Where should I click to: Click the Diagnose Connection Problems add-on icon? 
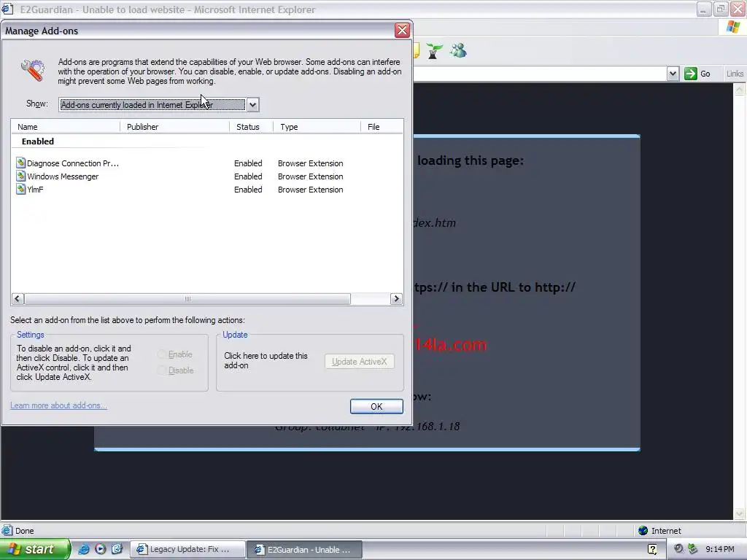[21, 163]
